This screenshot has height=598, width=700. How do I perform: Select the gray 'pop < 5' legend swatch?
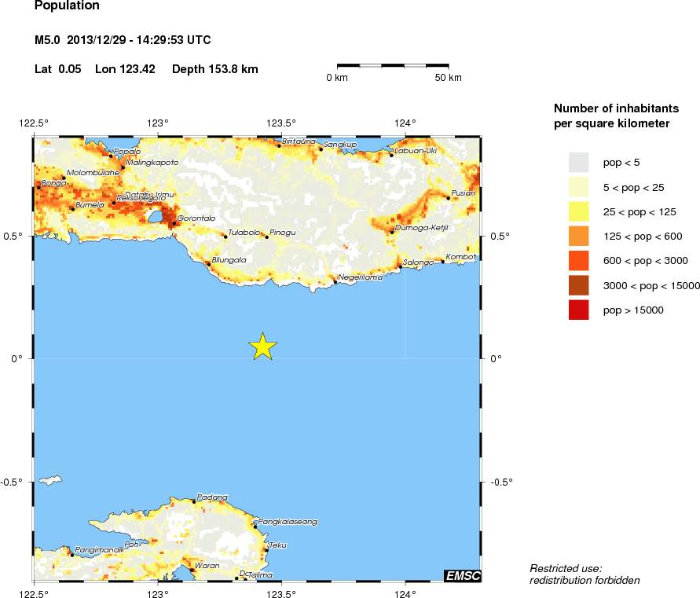coord(578,163)
